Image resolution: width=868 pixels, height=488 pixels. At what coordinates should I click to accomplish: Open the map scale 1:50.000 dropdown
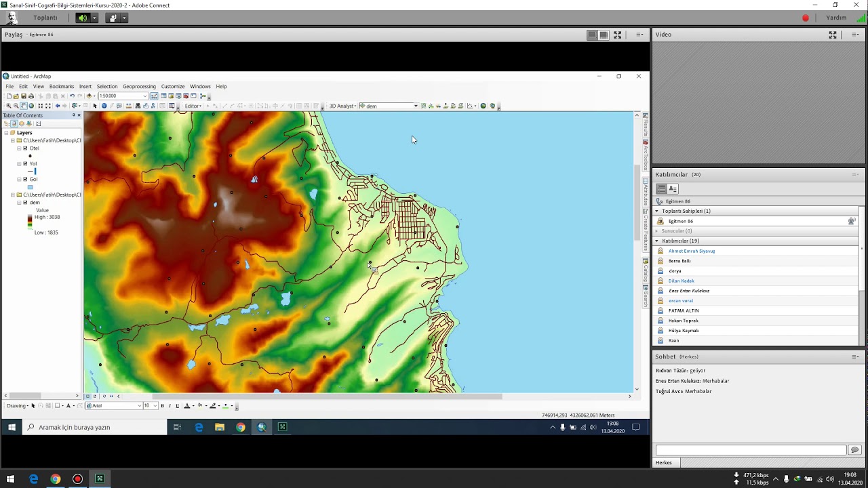click(145, 96)
